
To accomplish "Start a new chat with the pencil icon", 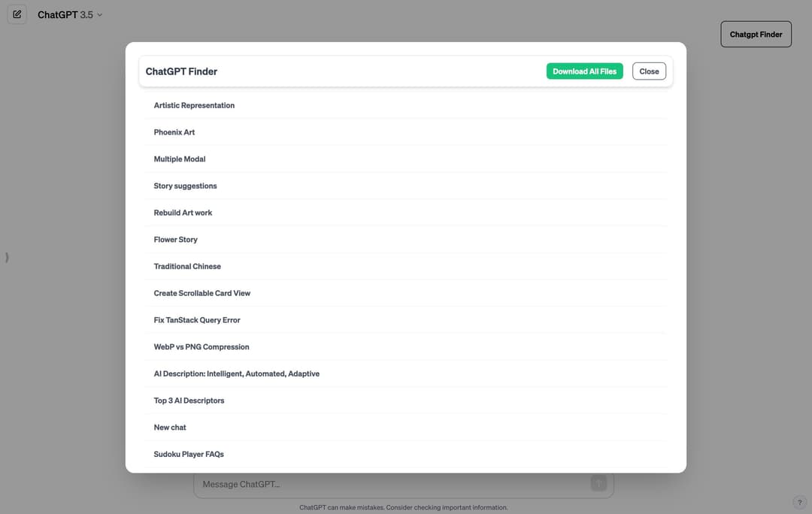I will click(17, 14).
